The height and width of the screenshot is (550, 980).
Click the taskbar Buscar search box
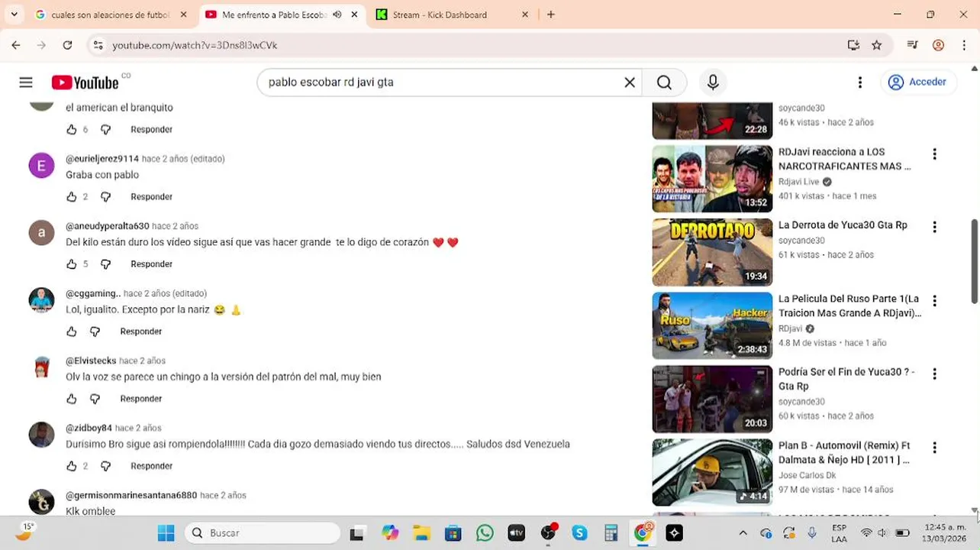[263, 533]
